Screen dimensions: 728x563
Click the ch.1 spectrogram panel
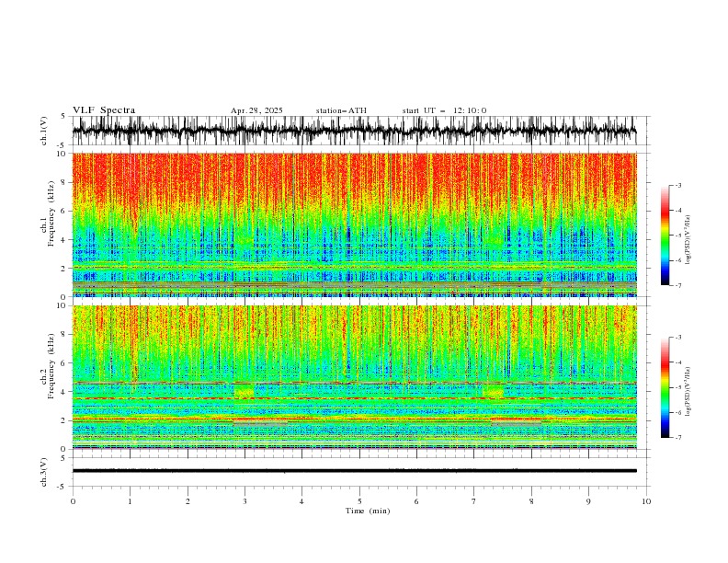coord(354,224)
